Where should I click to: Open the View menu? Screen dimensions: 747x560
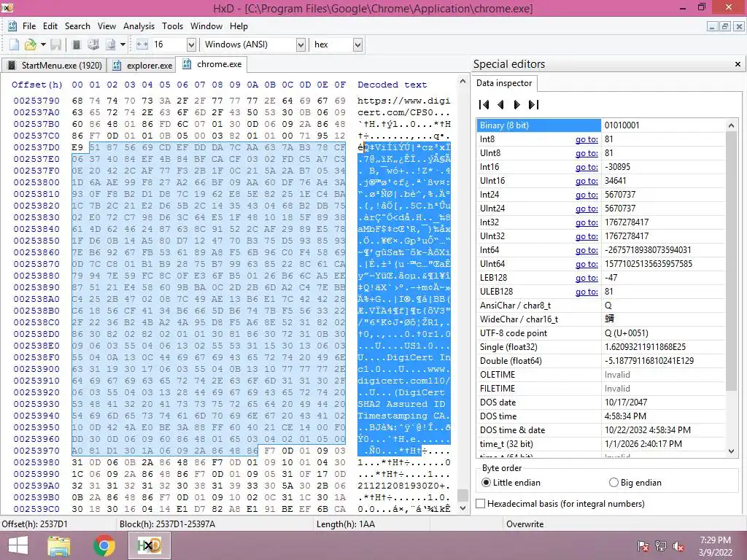click(107, 26)
